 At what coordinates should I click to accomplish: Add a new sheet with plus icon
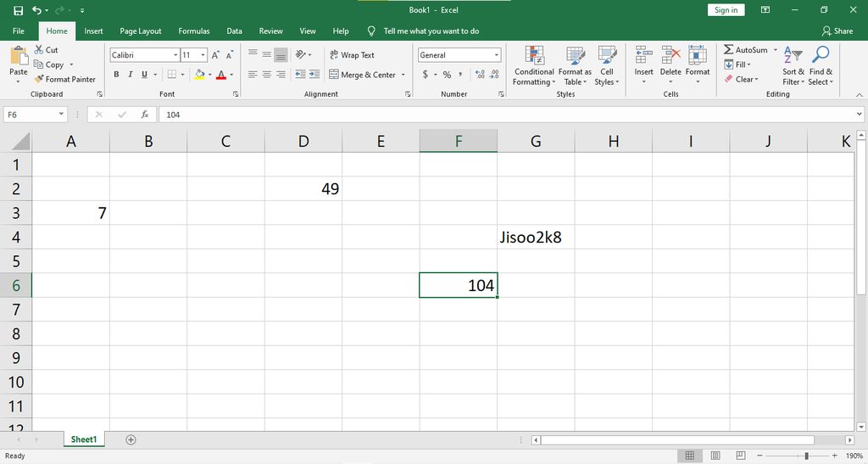pyautogui.click(x=131, y=439)
